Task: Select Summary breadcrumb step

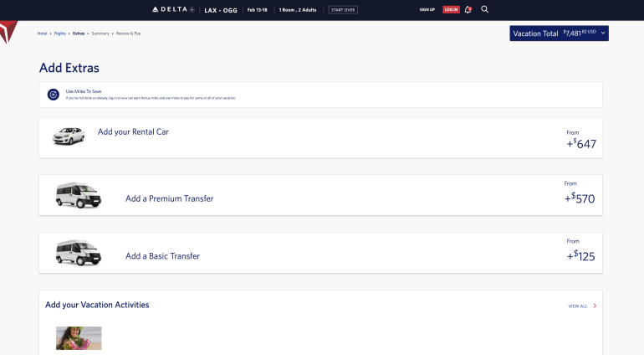Action: pos(100,33)
